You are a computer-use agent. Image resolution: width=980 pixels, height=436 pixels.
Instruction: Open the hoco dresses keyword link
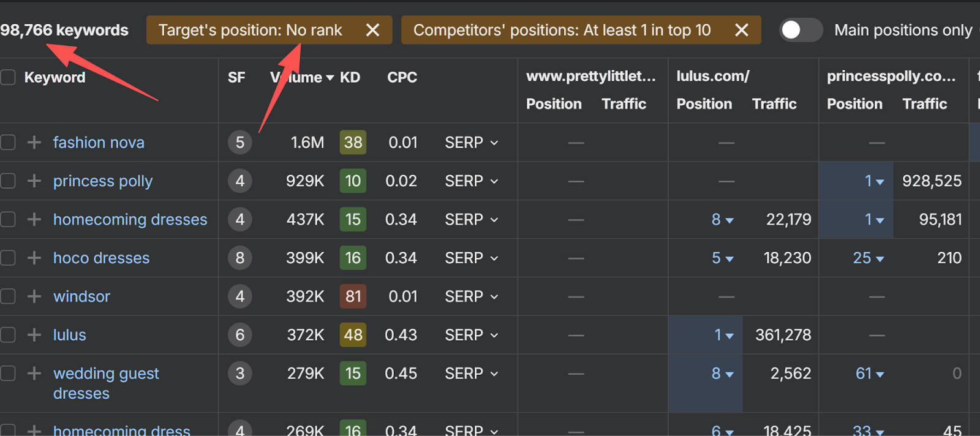[101, 258]
